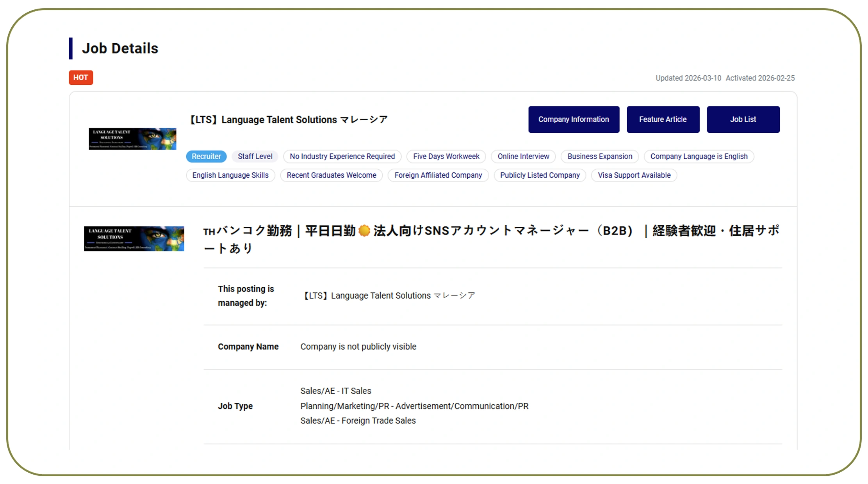Select the Online Interview tag
Image resolution: width=868 pixels, height=484 pixels.
pos(523,156)
